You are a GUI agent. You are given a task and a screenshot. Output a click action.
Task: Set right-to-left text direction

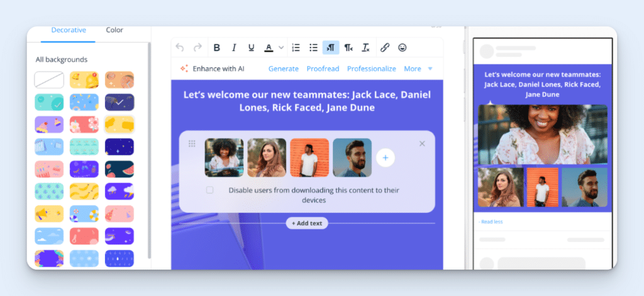click(x=348, y=48)
